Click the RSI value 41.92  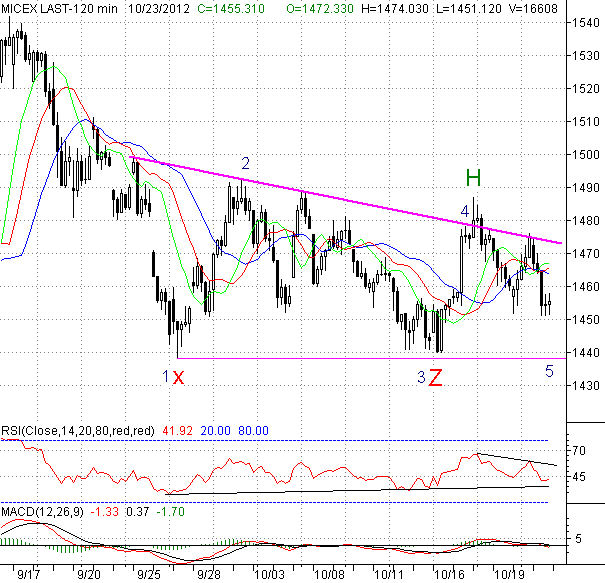[177, 431]
